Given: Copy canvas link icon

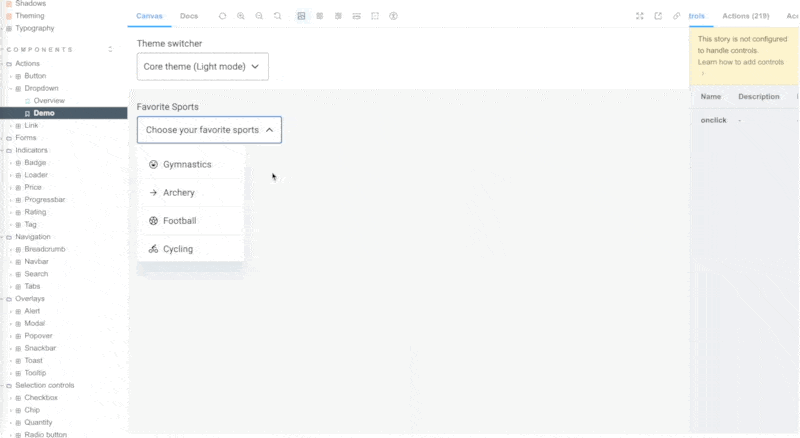Looking at the screenshot, I should point(677,16).
